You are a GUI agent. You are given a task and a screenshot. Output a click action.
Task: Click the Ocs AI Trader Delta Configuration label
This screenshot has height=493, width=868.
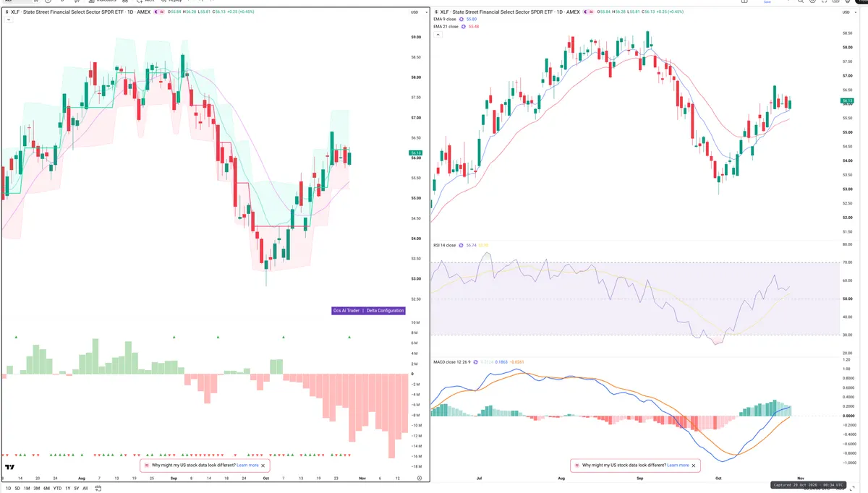(x=368, y=311)
